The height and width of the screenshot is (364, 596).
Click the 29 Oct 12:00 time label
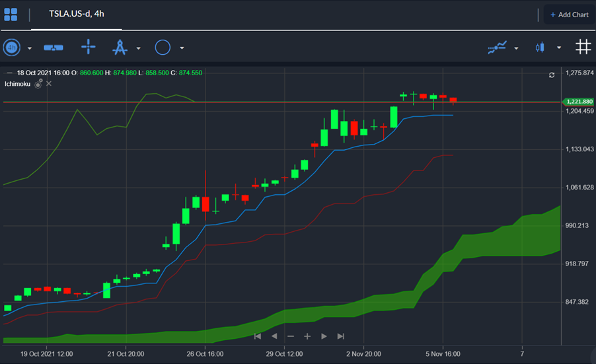click(x=284, y=354)
